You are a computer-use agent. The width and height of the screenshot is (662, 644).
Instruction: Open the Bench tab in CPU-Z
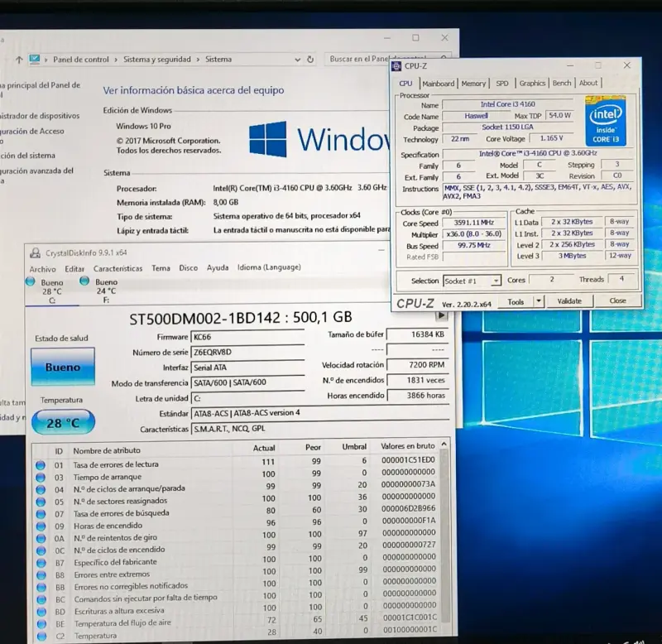(x=562, y=84)
